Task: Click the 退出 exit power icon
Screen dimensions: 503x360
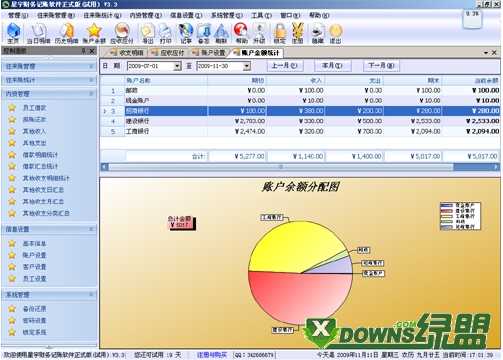Action: 336,33
